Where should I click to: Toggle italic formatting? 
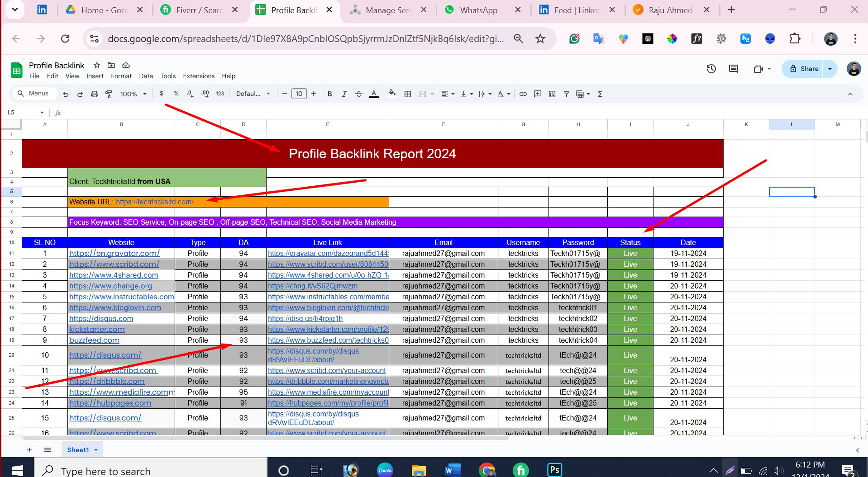pyautogui.click(x=344, y=94)
